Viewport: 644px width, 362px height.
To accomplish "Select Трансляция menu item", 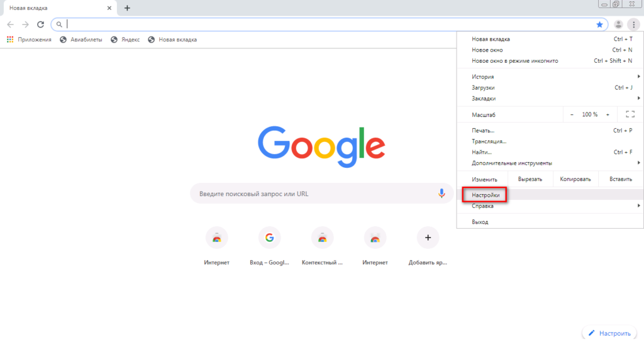I will click(550, 141).
